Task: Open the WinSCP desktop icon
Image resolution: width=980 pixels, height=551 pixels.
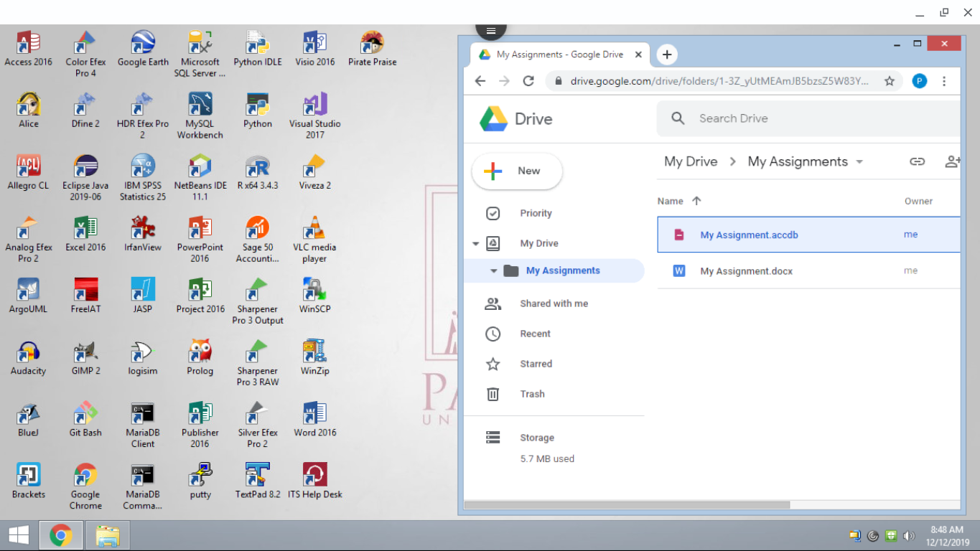Action: (314, 296)
